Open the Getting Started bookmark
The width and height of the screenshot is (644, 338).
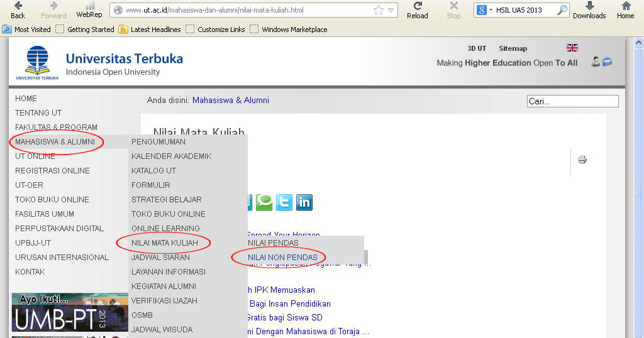coord(85,30)
